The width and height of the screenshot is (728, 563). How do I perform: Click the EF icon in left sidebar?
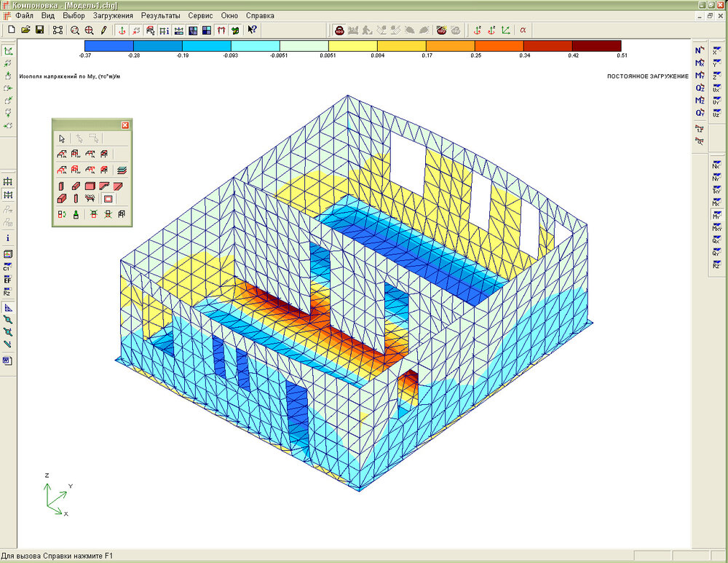click(x=7, y=280)
